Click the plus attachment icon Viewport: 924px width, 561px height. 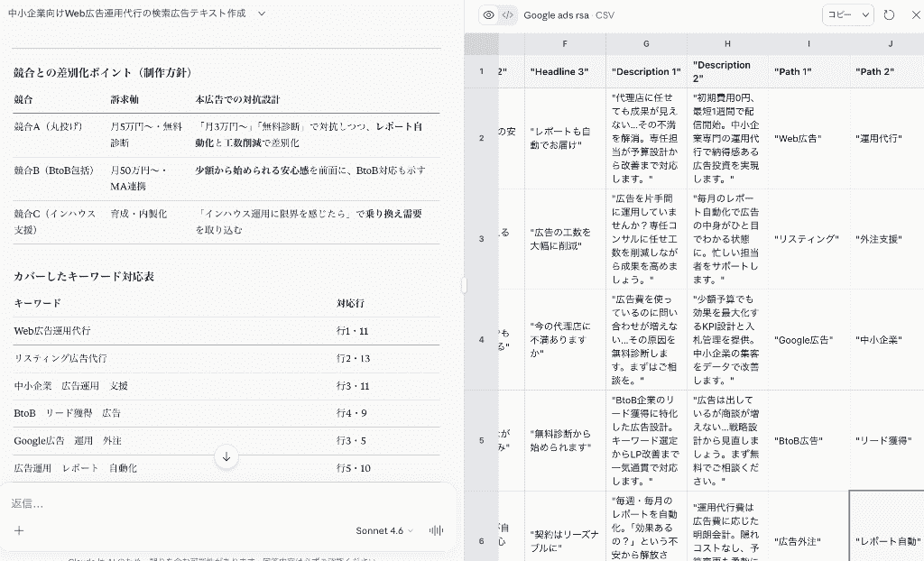[19, 531]
